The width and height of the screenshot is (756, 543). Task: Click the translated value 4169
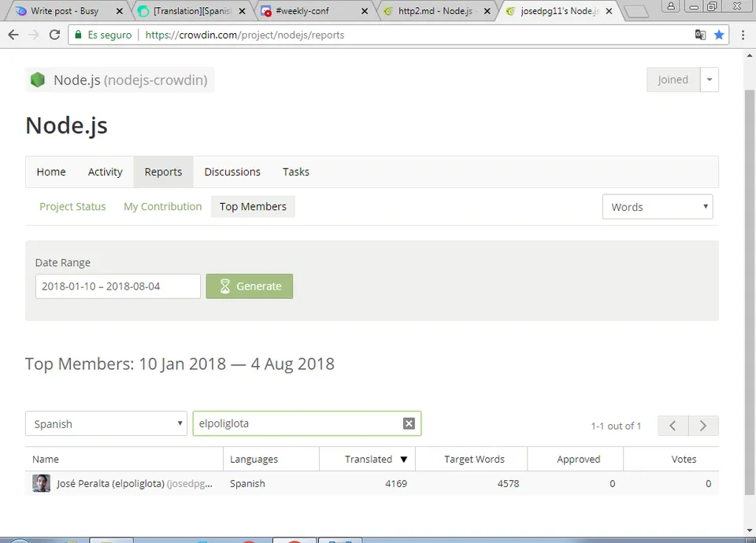(x=396, y=483)
